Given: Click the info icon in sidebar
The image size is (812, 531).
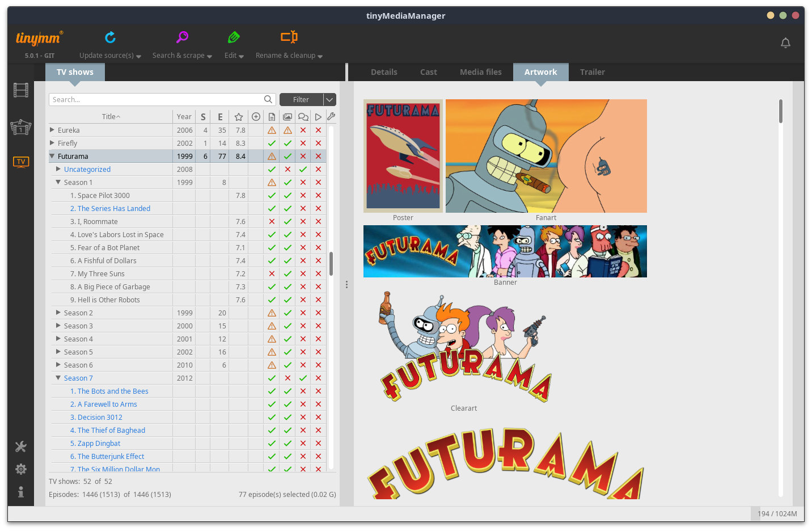Looking at the screenshot, I should [x=21, y=492].
